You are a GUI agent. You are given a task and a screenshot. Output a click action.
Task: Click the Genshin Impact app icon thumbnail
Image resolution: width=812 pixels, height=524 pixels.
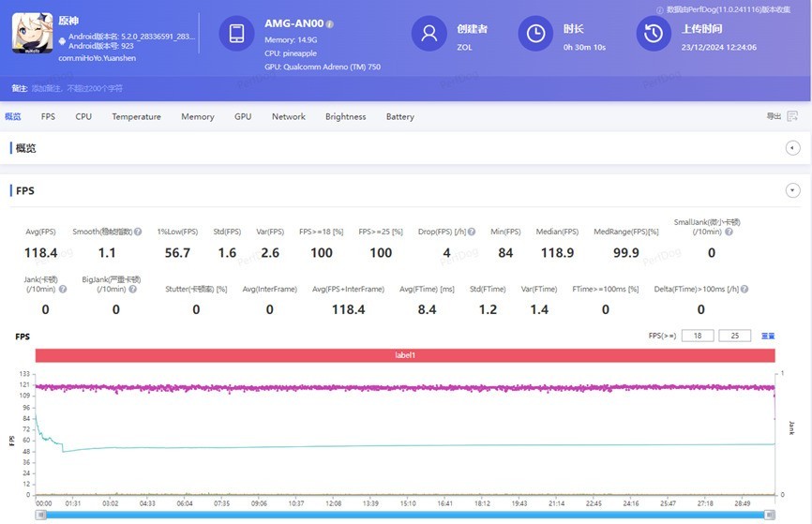coord(32,34)
